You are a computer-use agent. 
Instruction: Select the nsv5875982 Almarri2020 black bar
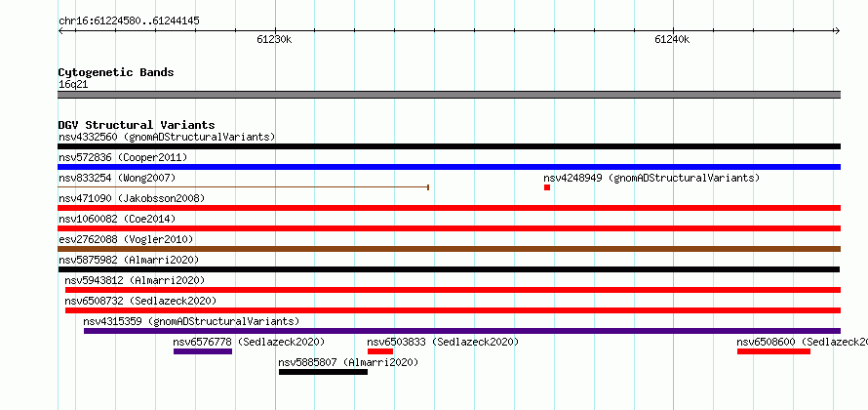pyautogui.click(x=449, y=269)
